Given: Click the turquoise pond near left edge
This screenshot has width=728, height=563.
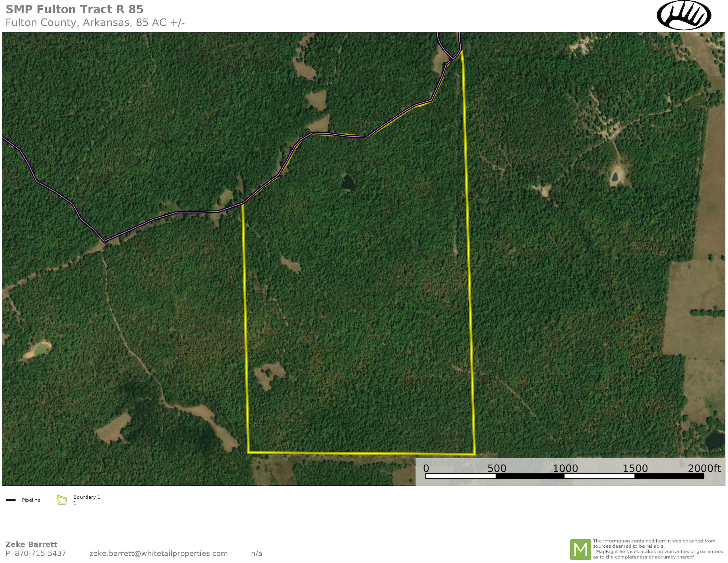Looking at the screenshot, I should click(41, 349).
